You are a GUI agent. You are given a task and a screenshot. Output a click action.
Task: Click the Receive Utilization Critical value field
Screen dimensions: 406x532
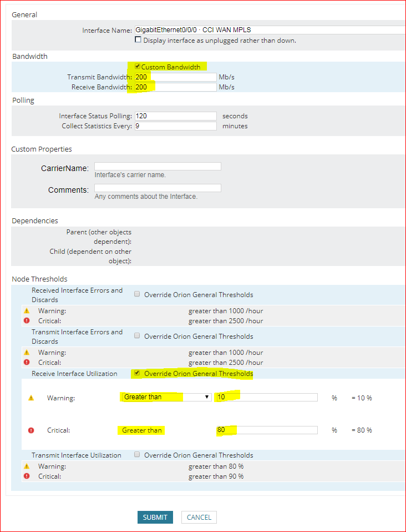click(267, 430)
